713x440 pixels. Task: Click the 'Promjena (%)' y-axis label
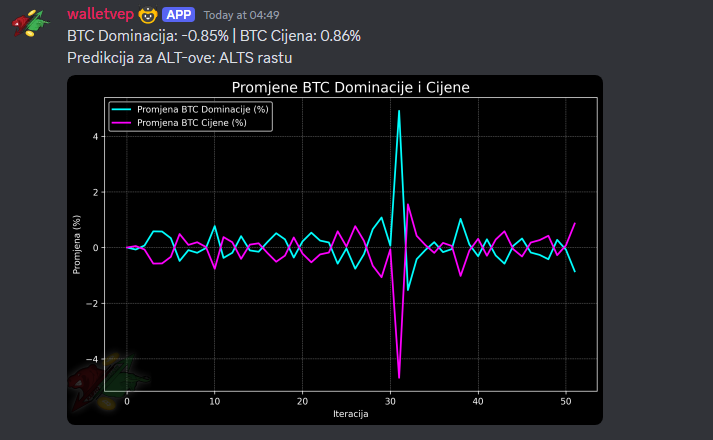pyautogui.click(x=77, y=244)
